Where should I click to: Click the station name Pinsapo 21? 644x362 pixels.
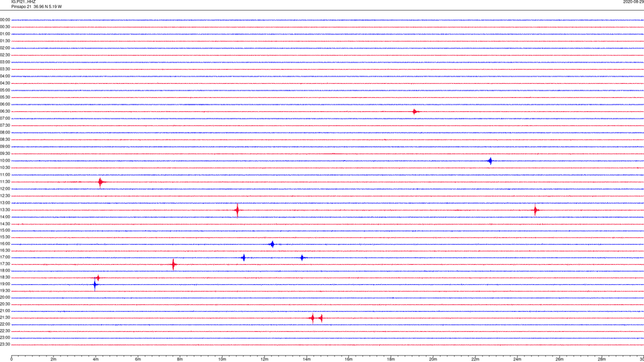click(x=21, y=7)
